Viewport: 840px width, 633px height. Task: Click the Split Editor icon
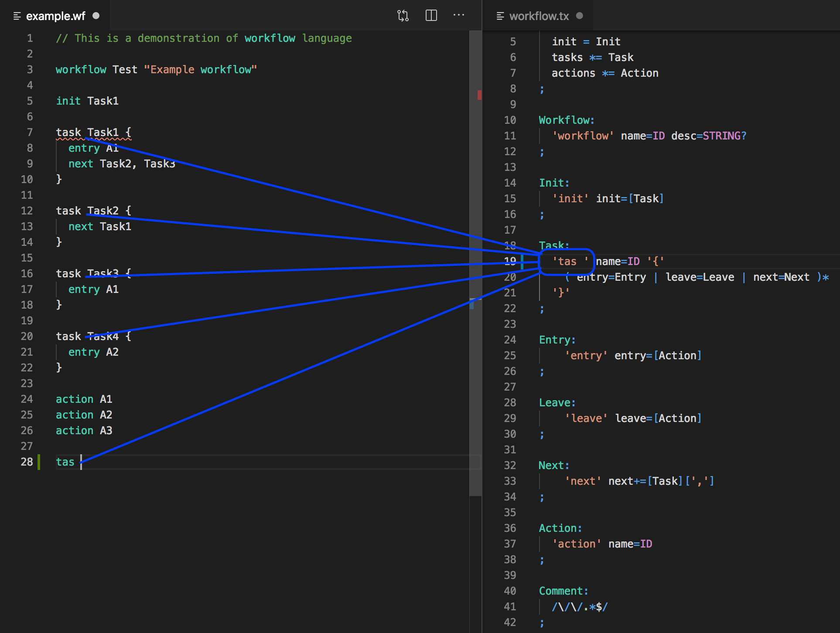(x=431, y=16)
